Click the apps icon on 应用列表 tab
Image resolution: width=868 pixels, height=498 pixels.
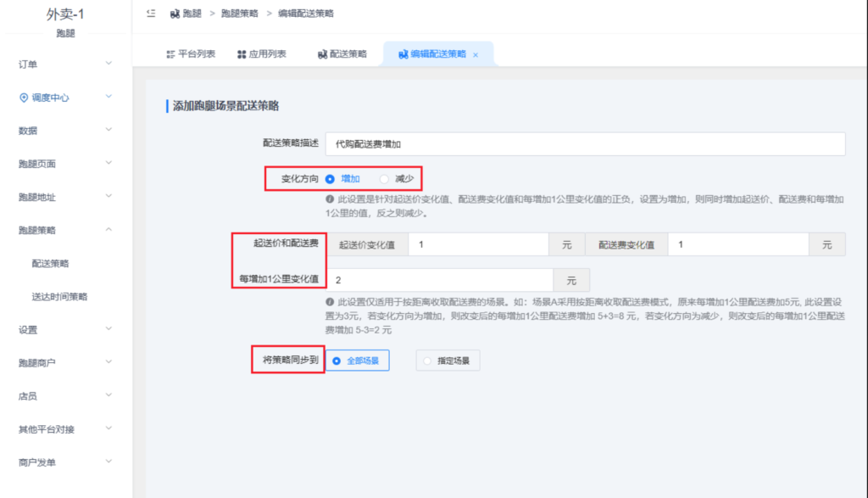coord(243,53)
